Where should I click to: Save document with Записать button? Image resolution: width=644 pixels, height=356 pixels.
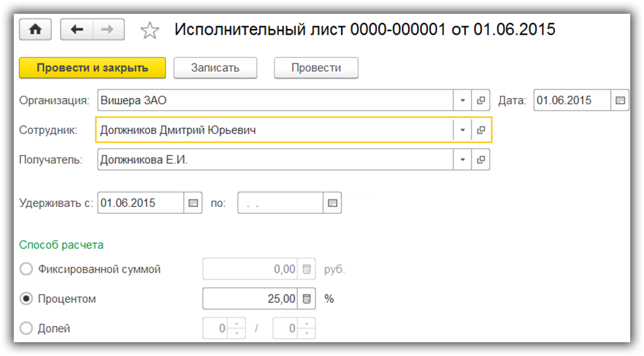(x=215, y=68)
